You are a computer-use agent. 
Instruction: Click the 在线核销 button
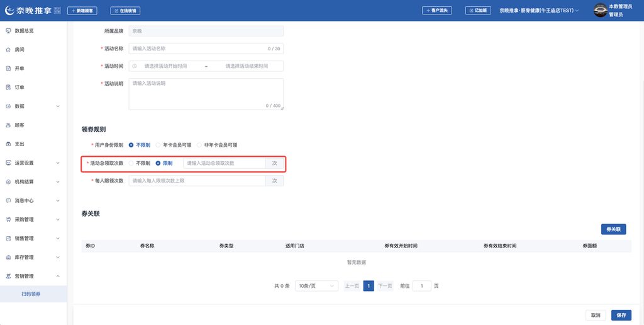[x=125, y=11]
